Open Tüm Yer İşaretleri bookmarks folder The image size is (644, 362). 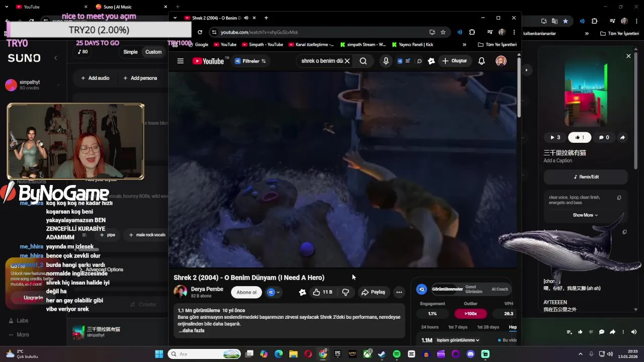point(497,44)
